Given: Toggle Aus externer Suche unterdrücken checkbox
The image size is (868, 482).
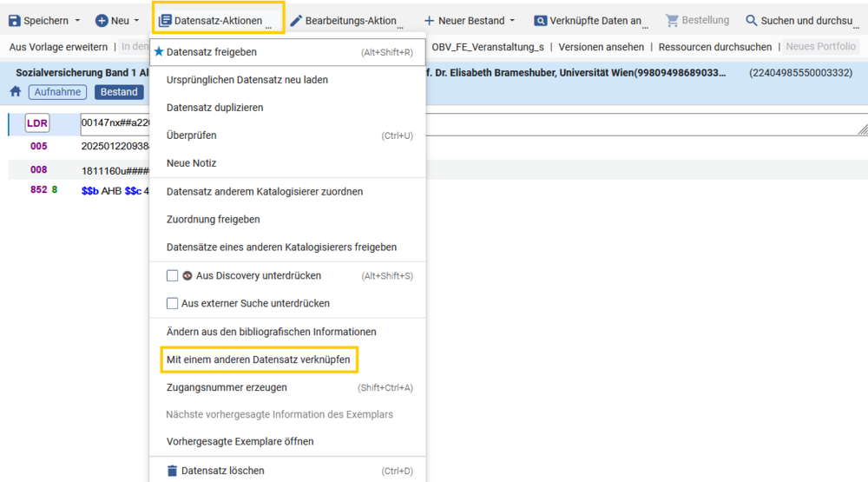Looking at the screenshot, I should coord(172,303).
